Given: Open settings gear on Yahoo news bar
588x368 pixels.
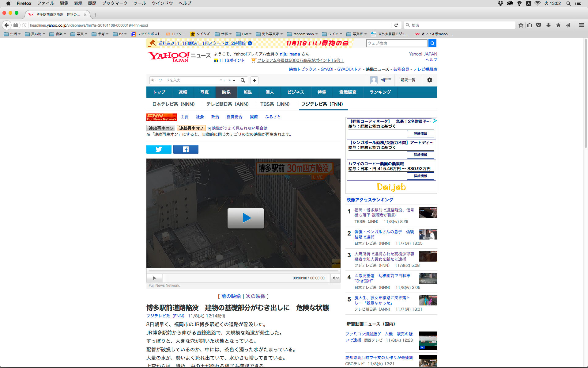Looking at the screenshot, I should tap(429, 80).
